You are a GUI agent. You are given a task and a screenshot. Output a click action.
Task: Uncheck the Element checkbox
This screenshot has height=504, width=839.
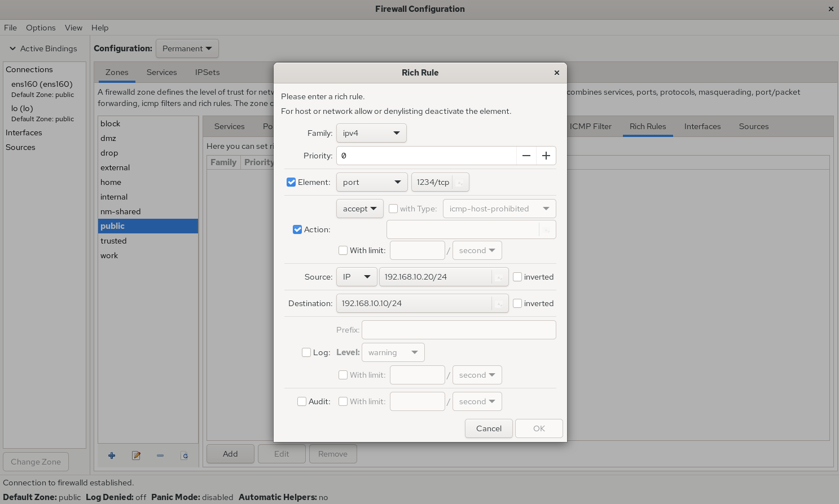pyautogui.click(x=291, y=182)
